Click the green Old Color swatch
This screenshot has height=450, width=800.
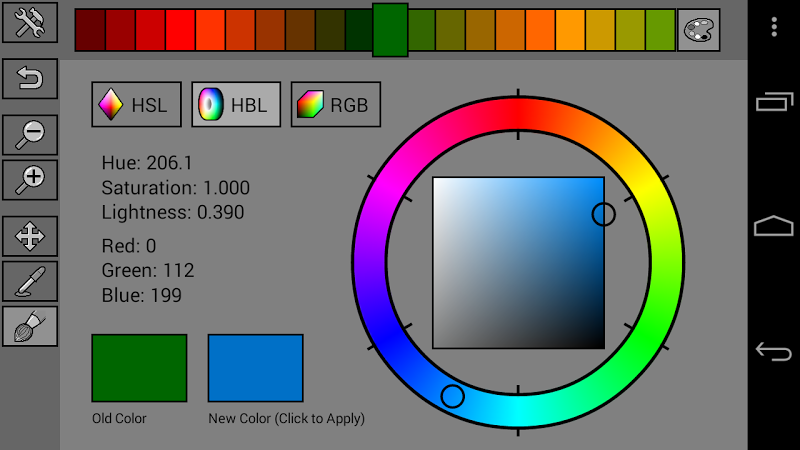[139, 368]
